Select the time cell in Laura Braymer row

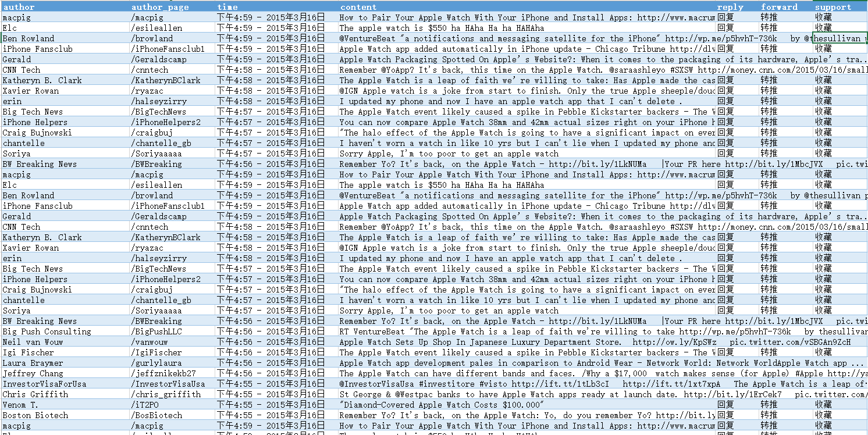click(277, 363)
